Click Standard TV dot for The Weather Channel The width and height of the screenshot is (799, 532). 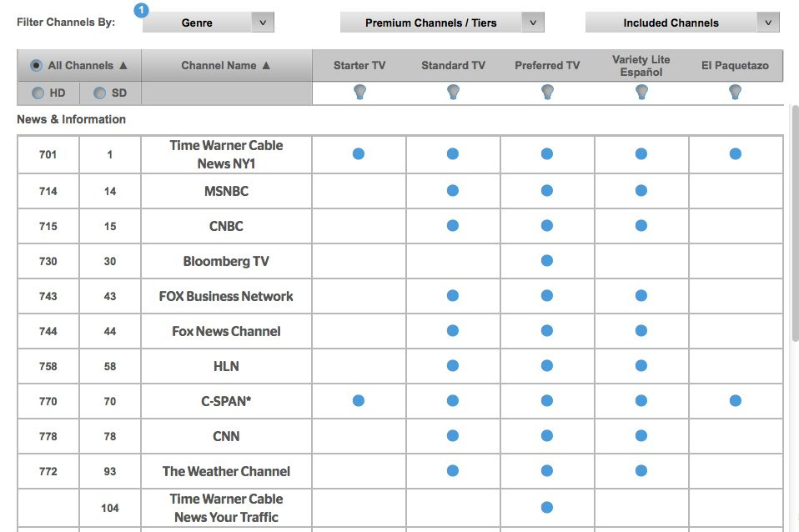pos(453,471)
